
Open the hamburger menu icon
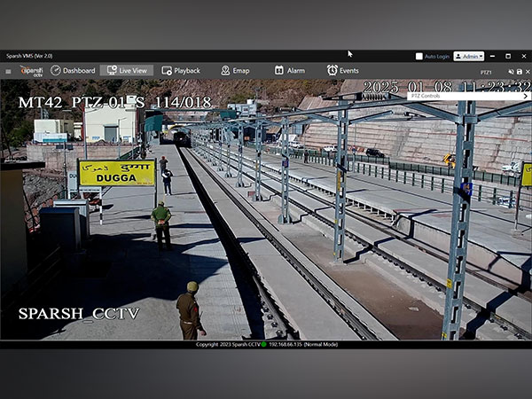click(x=9, y=71)
